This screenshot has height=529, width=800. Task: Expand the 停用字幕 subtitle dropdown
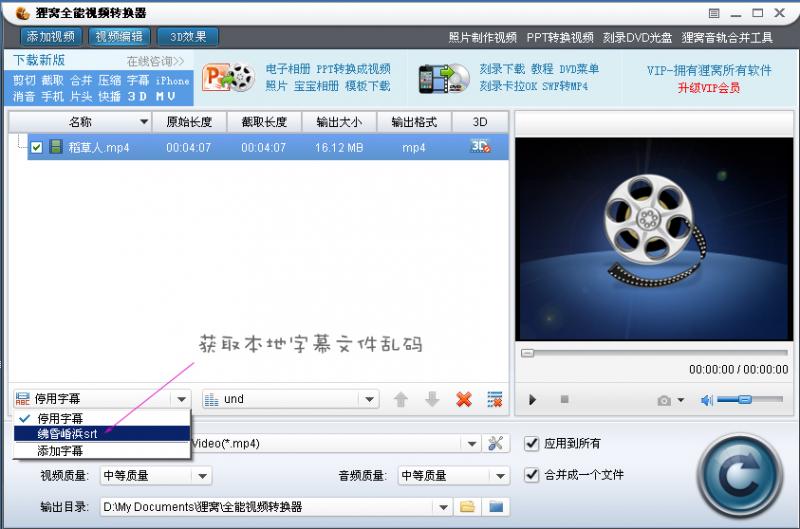point(181,399)
